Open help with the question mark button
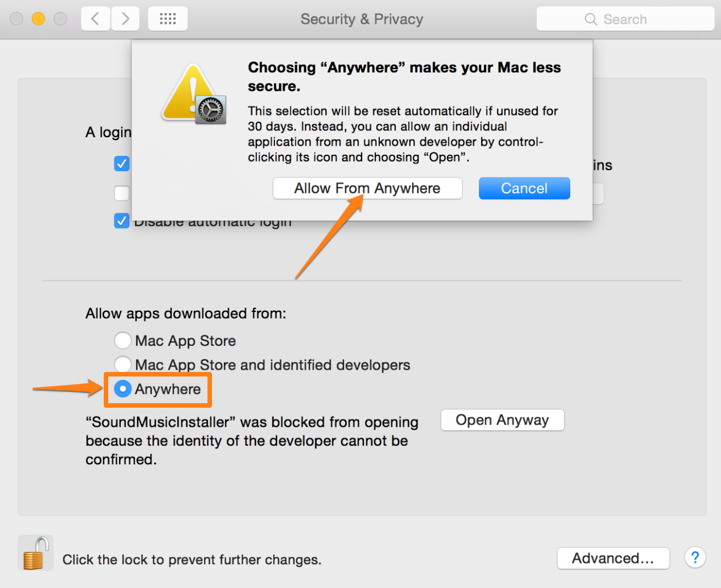The image size is (721, 588). [695, 558]
